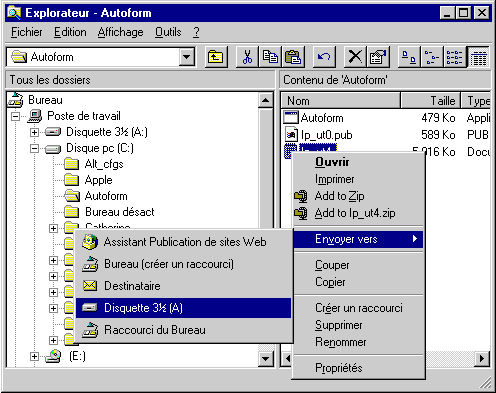This screenshot has height=393, width=496.
Task: Switch to Large Icons view
Action: (409, 57)
